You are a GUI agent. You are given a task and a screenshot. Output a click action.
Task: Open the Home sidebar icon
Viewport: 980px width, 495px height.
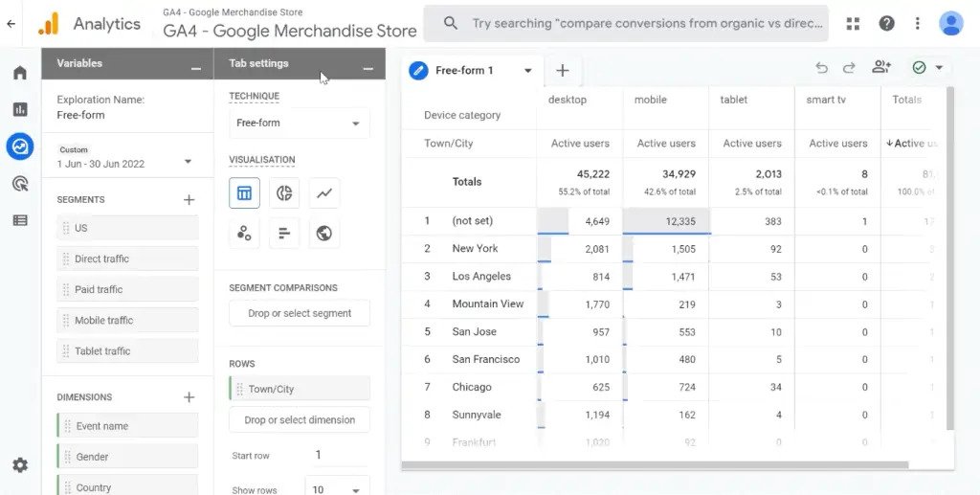point(20,73)
